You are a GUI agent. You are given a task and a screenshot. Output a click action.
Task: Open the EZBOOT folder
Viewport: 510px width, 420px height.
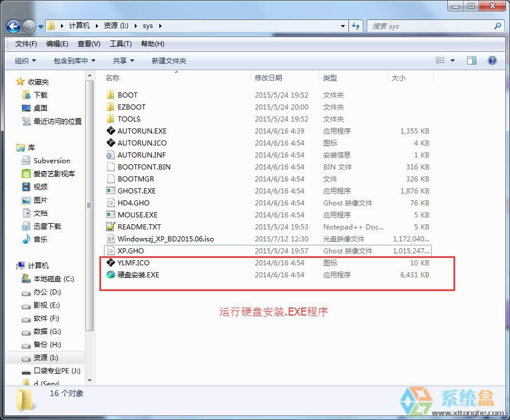(130, 107)
